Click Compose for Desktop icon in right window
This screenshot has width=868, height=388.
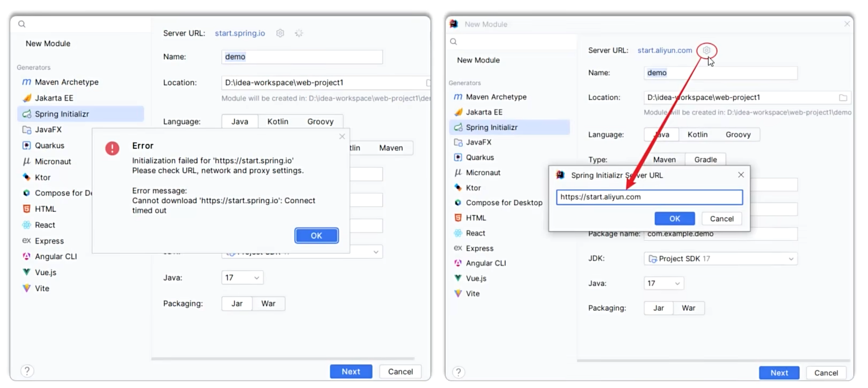[x=458, y=203]
